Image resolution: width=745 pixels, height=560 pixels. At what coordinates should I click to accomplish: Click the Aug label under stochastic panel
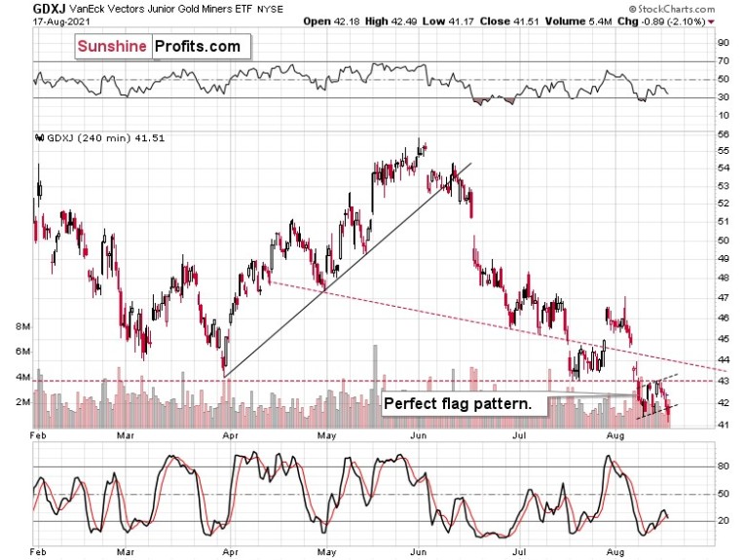[x=615, y=552]
